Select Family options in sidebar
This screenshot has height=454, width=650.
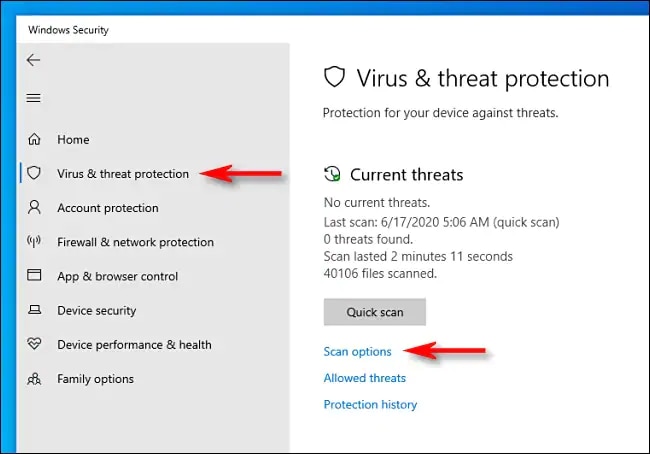point(95,379)
